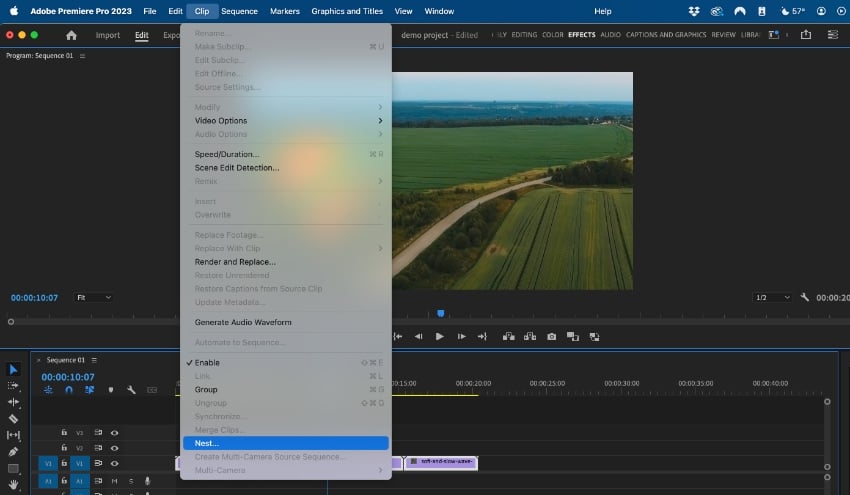Open the Fit zoom level dropdown

click(x=93, y=298)
